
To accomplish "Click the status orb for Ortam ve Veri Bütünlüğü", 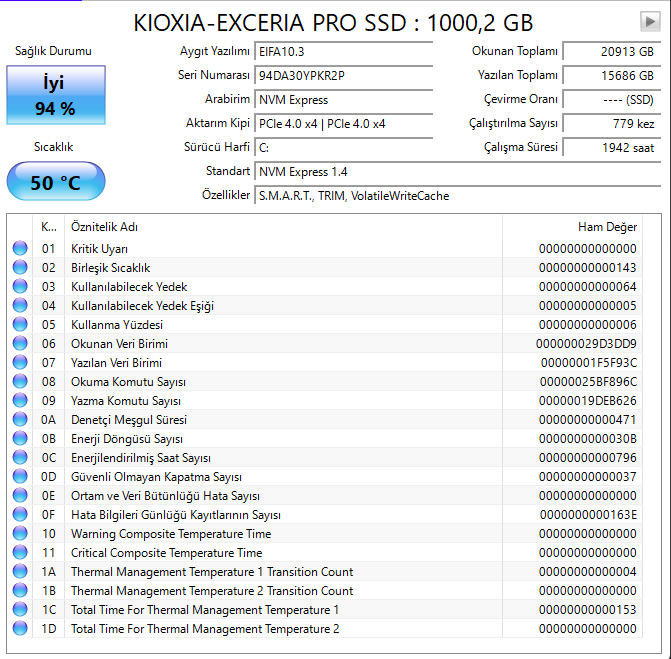I will pyautogui.click(x=20, y=496).
